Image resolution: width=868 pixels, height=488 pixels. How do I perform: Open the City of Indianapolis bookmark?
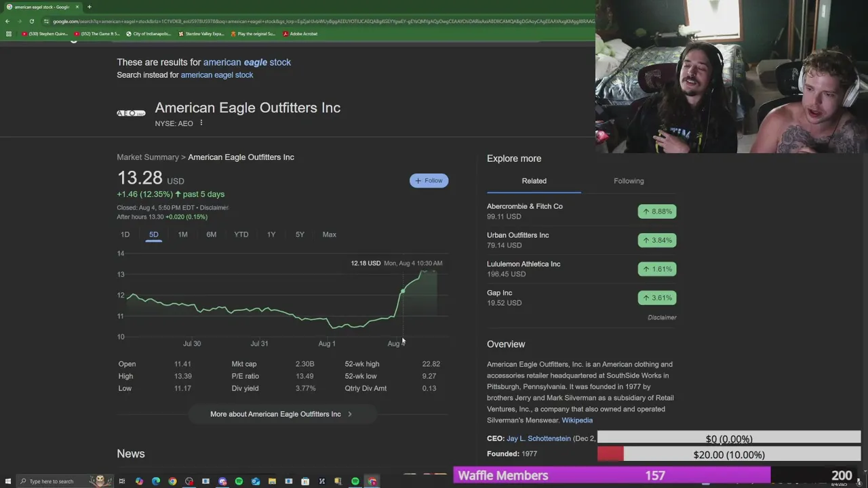pos(149,33)
